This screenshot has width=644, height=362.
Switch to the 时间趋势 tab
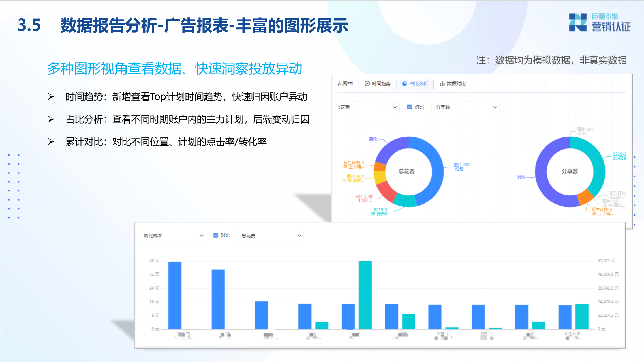[377, 84]
